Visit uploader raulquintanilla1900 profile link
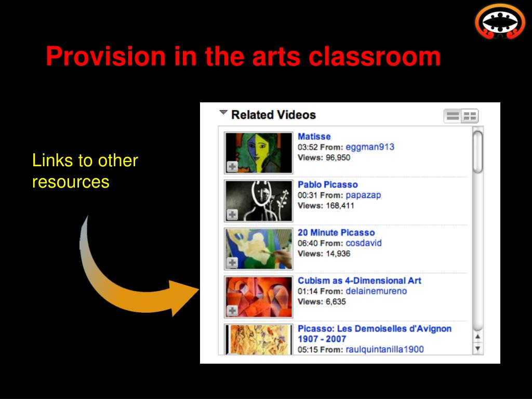 [385, 350]
